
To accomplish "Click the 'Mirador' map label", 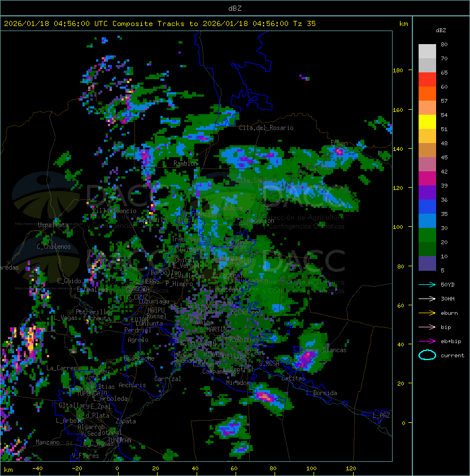I will [x=238, y=383].
